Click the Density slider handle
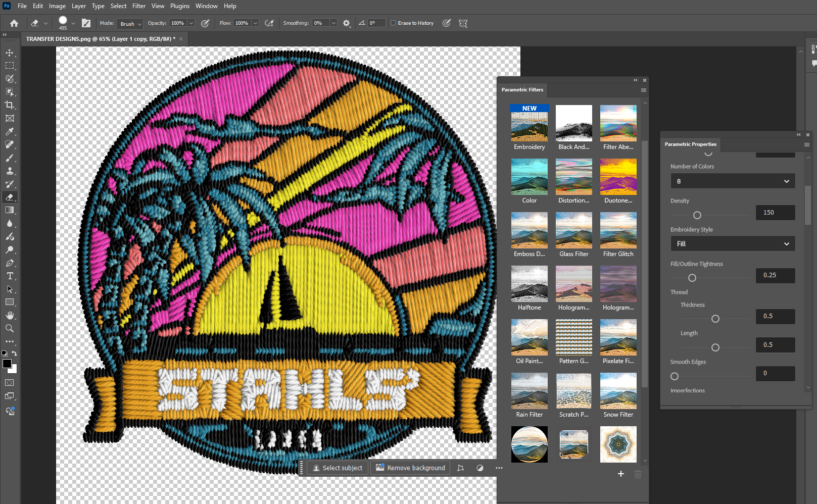This screenshot has height=504, width=817. pyautogui.click(x=697, y=215)
